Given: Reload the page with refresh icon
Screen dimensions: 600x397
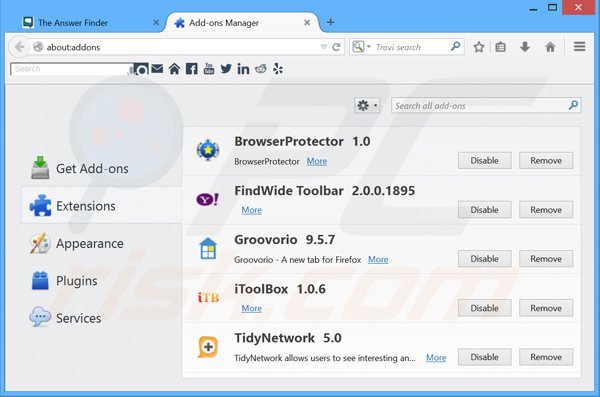Looking at the screenshot, I should (336, 47).
